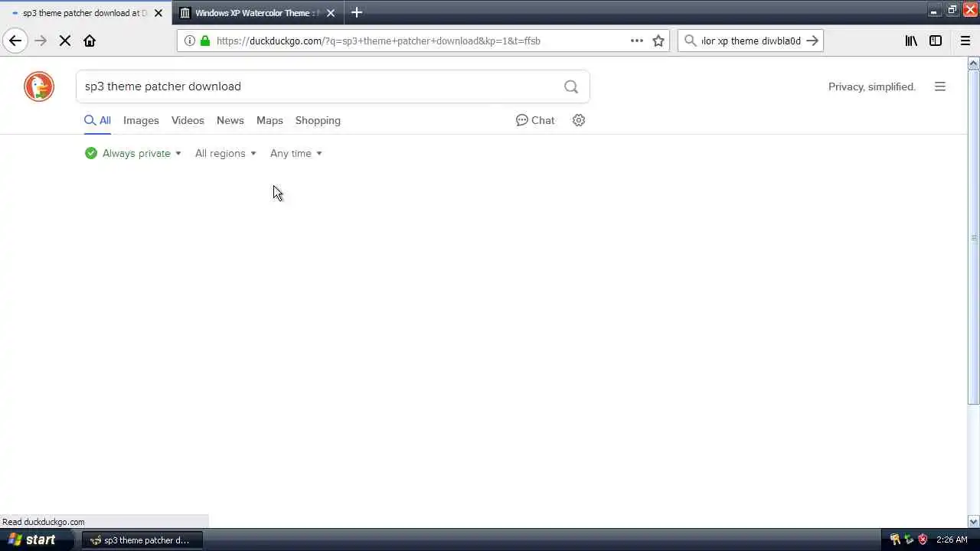Screen dimensions: 980x551
Task: Click the red shield tray icon
Action: click(922, 540)
